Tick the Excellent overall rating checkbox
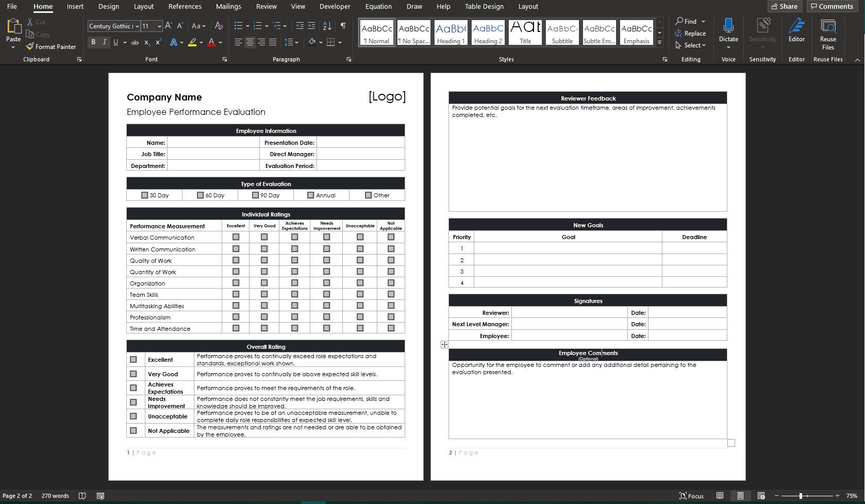Viewport: 865px width, 504px height. (134, 359)
